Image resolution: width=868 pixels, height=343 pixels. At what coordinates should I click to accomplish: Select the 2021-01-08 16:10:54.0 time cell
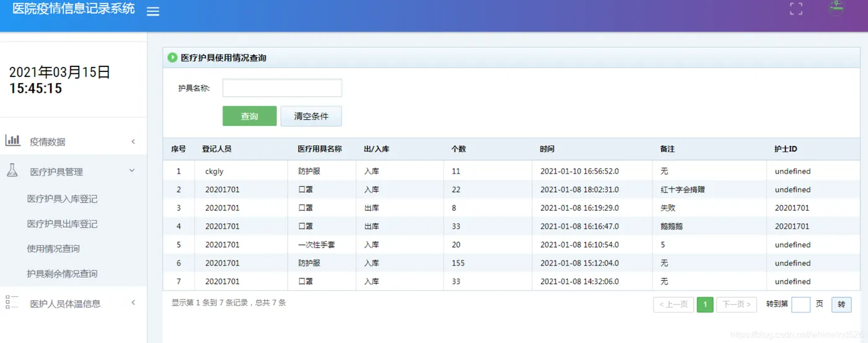coord(580,245)
